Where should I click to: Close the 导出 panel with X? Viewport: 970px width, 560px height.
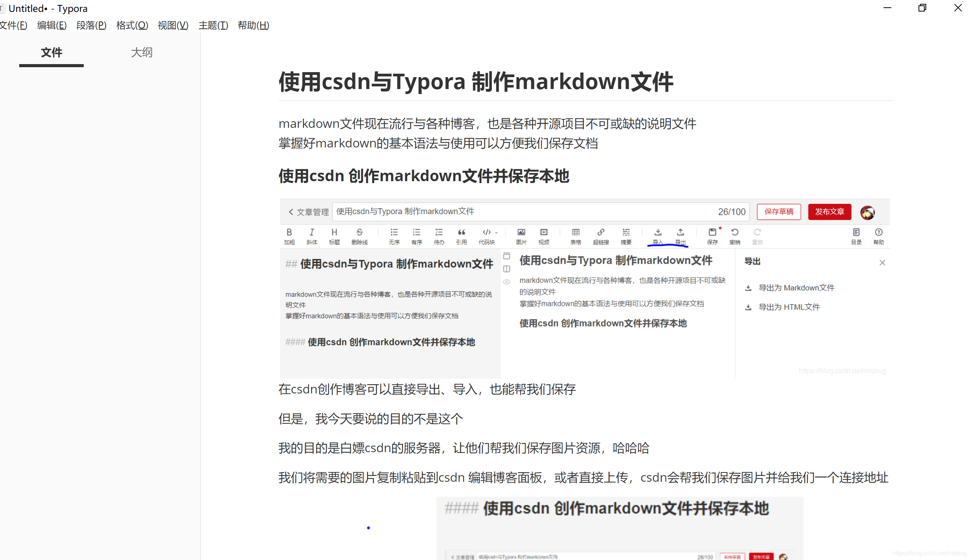[882, 263]
